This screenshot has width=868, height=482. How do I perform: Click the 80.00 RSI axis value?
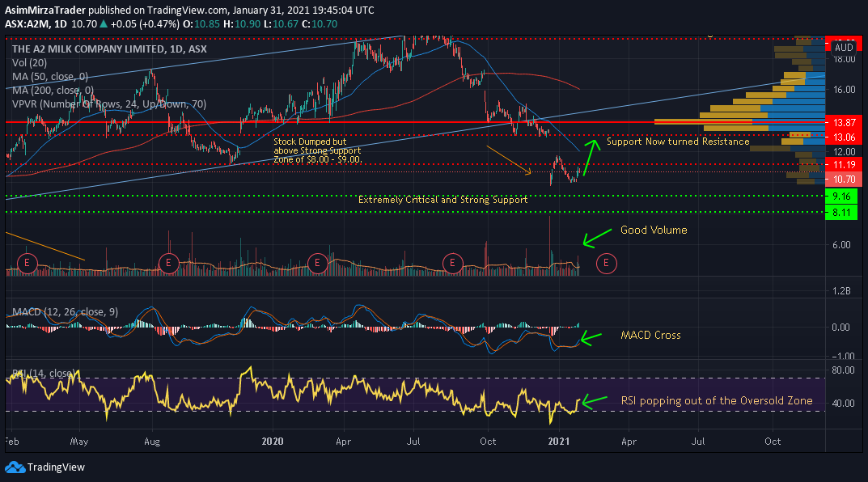coord(844,370)
